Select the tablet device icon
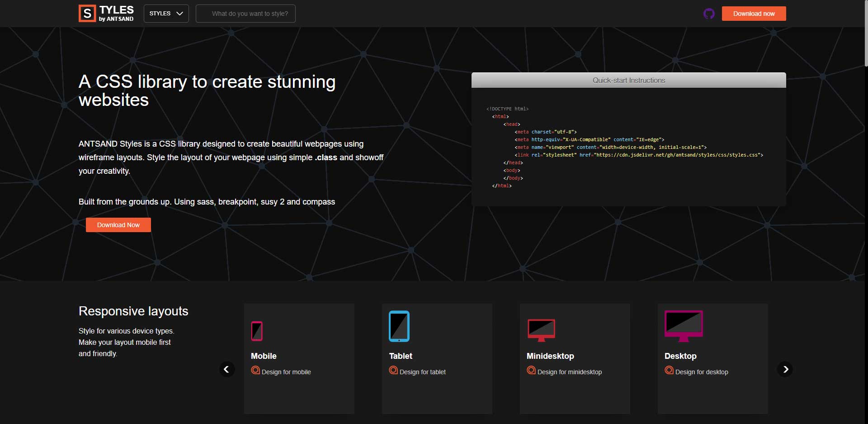The image size is (868, 424). [x=399, y=326]
